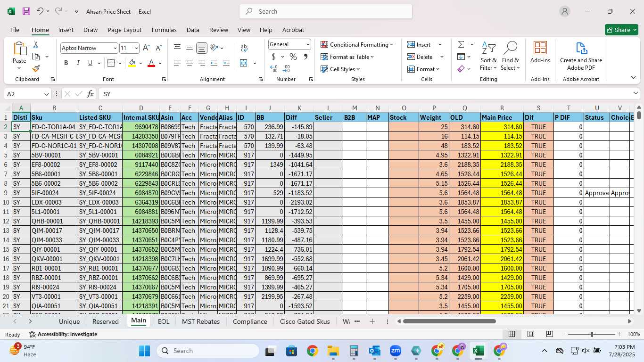Click the Increase Indent icon

pyautogui.click(x=226, y=63)
